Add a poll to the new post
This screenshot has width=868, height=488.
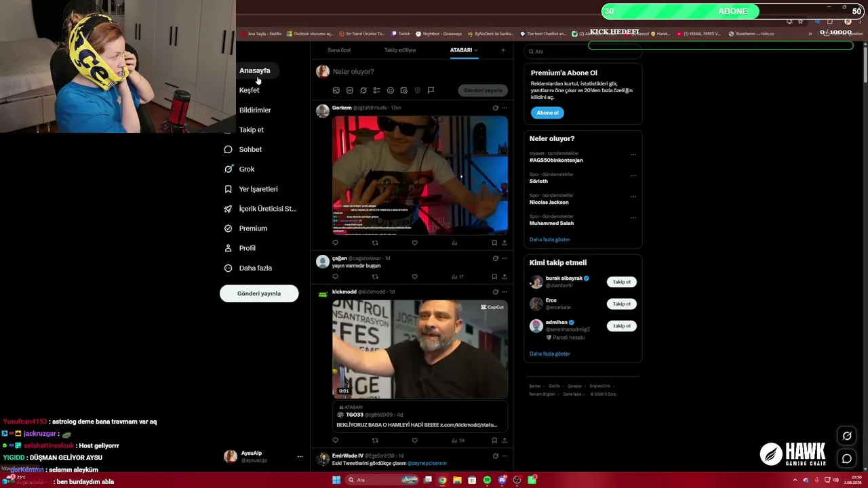376,90
